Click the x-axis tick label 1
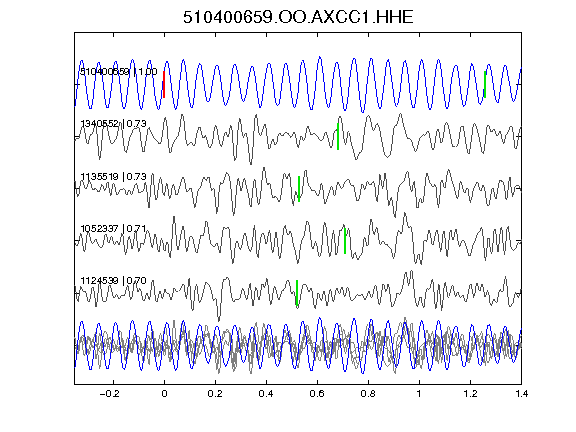576x432 pixels. pos(419,394)
